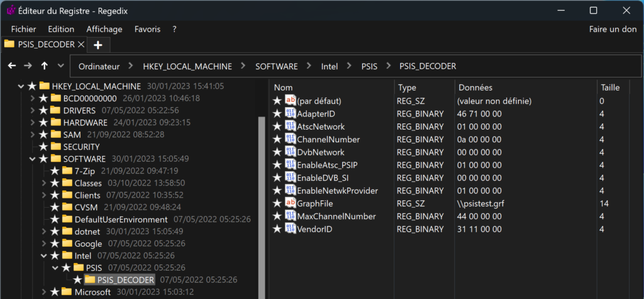
Task: Click the MaxChannelNumber binary value icon
Action: (x=290, y=216)
